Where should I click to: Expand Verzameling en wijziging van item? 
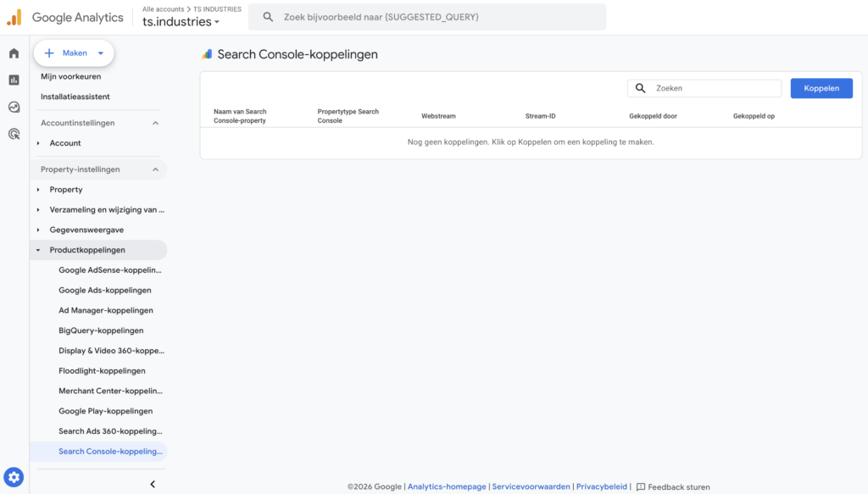click(38, 209)
